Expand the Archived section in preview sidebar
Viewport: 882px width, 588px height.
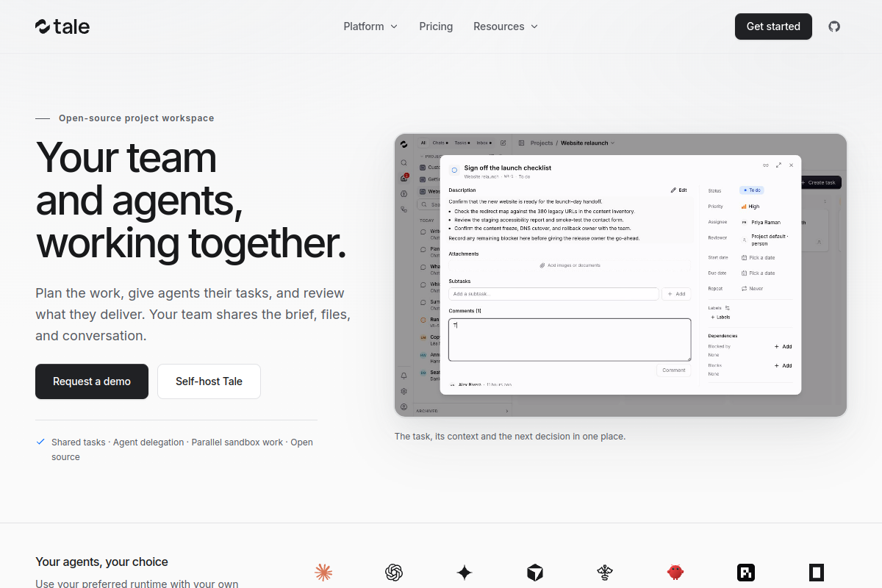click(x=462, y=411)
